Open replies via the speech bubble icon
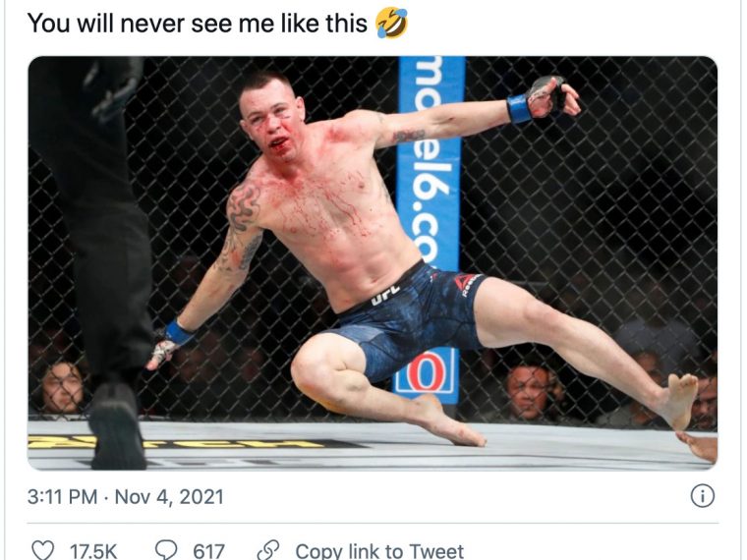 coord(166,550)
